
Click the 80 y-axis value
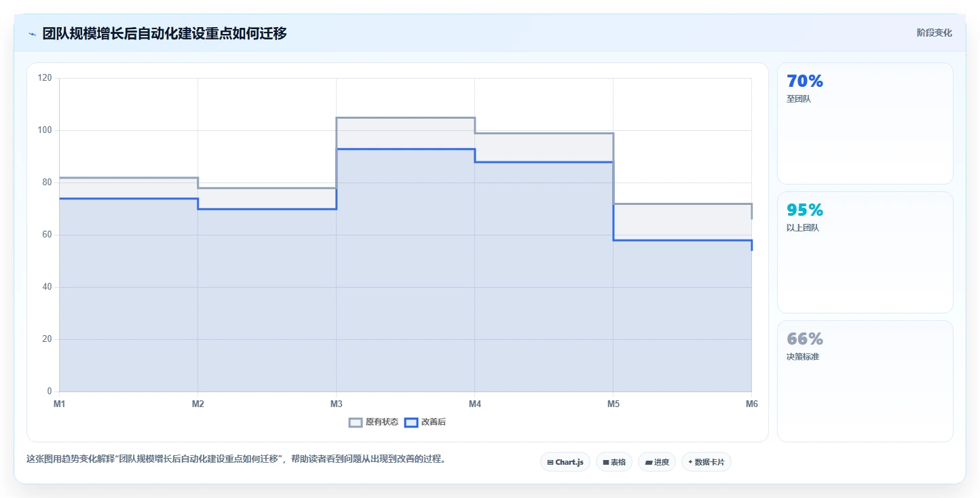click(x=47, y=183)
